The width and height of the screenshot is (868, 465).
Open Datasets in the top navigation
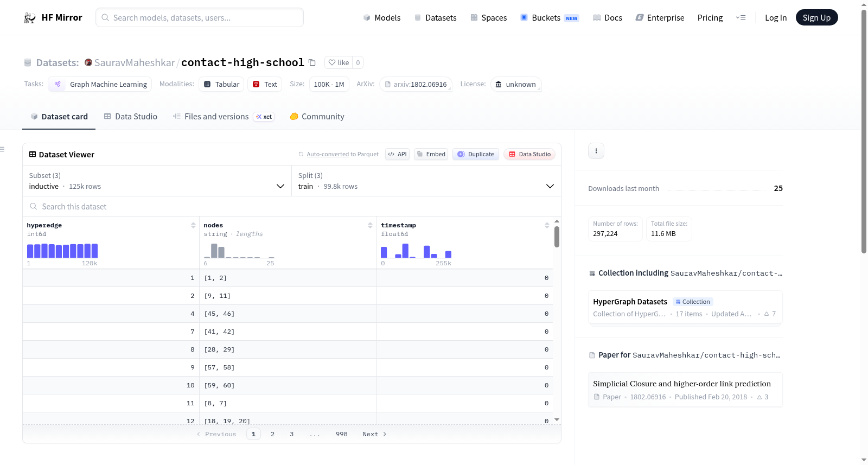tap(435, 18)
